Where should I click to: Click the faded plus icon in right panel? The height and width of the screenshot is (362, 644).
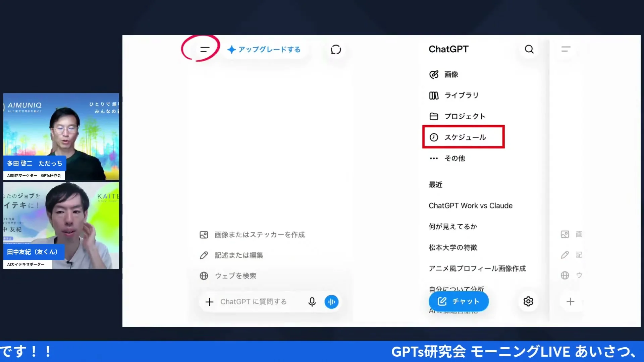point(570,301)
